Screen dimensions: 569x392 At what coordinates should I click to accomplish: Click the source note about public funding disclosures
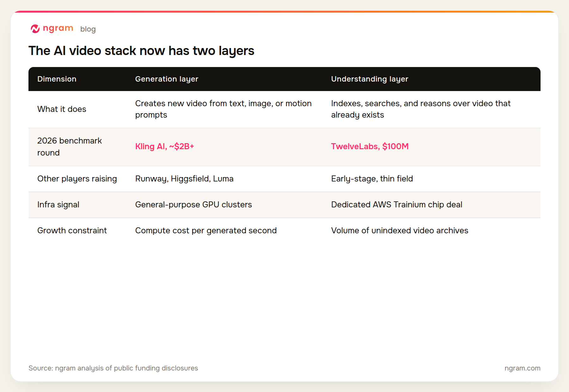(x=113, y=368)
